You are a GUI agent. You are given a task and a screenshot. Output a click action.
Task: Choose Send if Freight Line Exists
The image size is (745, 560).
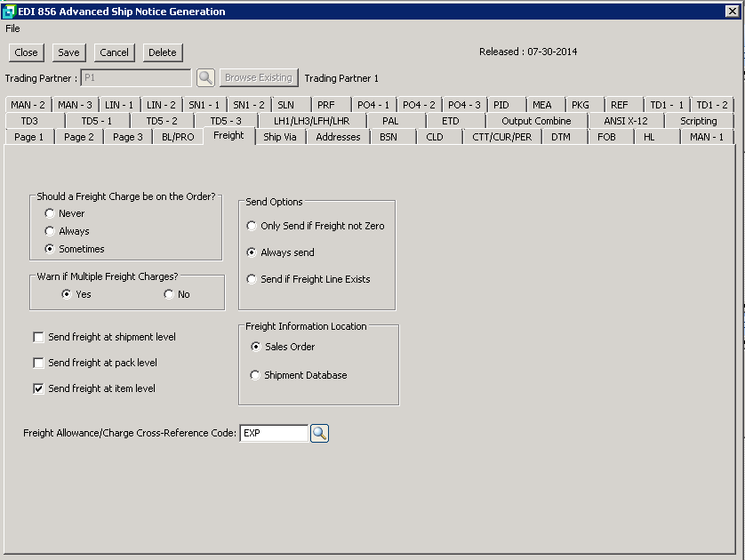252,279
